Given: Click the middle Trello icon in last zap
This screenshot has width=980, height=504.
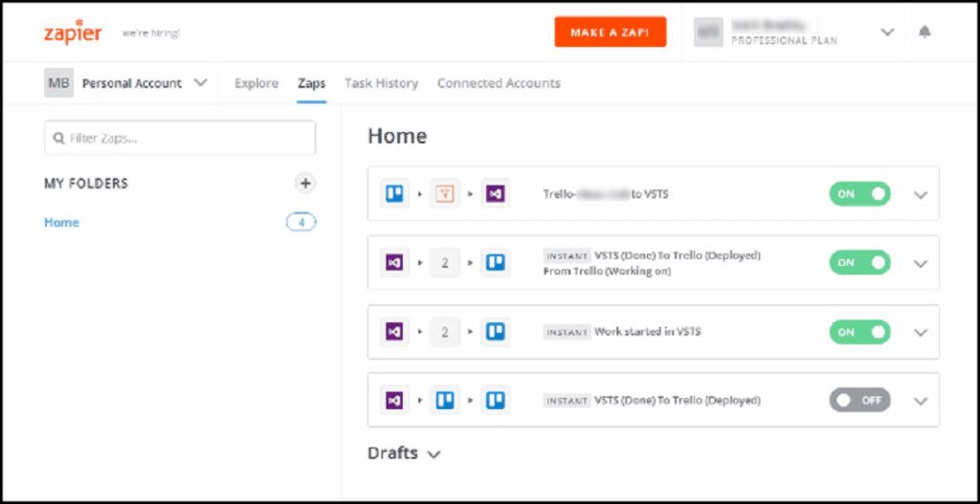Looking at the screenshot, I should pyautogui.click(x=444, y=401).
